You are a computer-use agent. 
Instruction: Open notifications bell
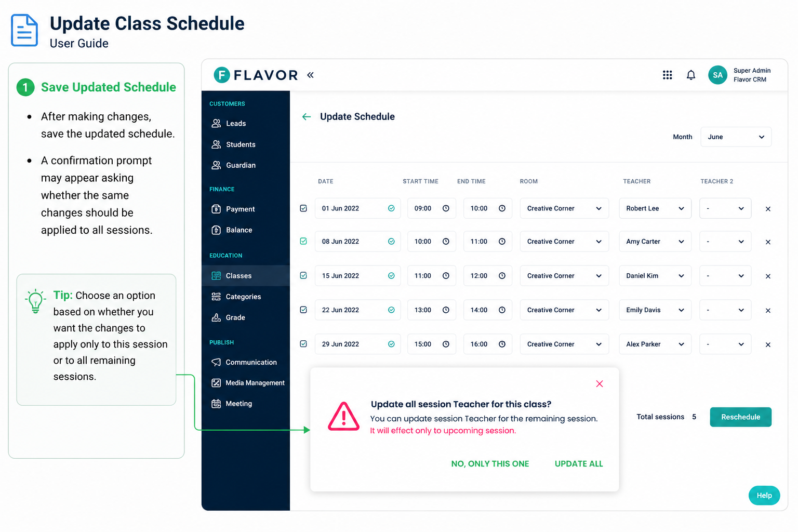(x=691, y=75)
